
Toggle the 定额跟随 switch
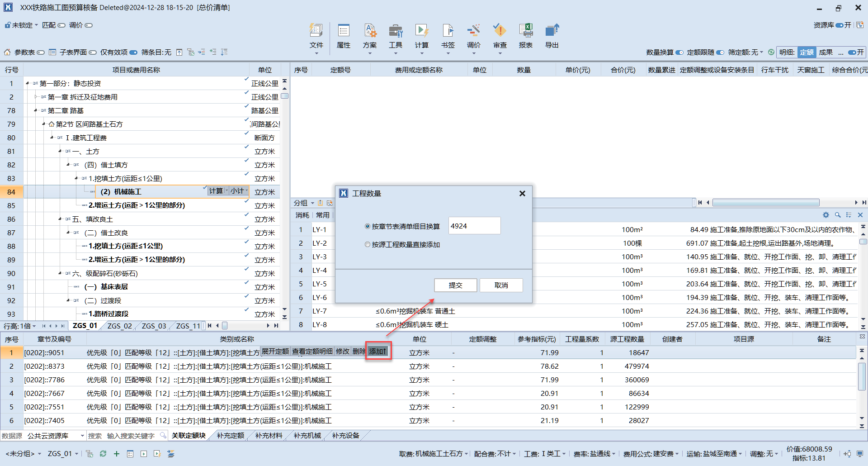tap(720, 52)
